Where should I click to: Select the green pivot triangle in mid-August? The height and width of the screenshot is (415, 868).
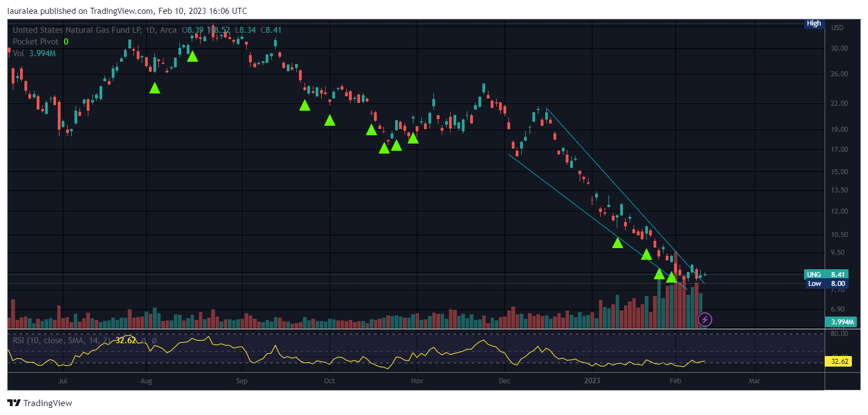pos(192,56)
